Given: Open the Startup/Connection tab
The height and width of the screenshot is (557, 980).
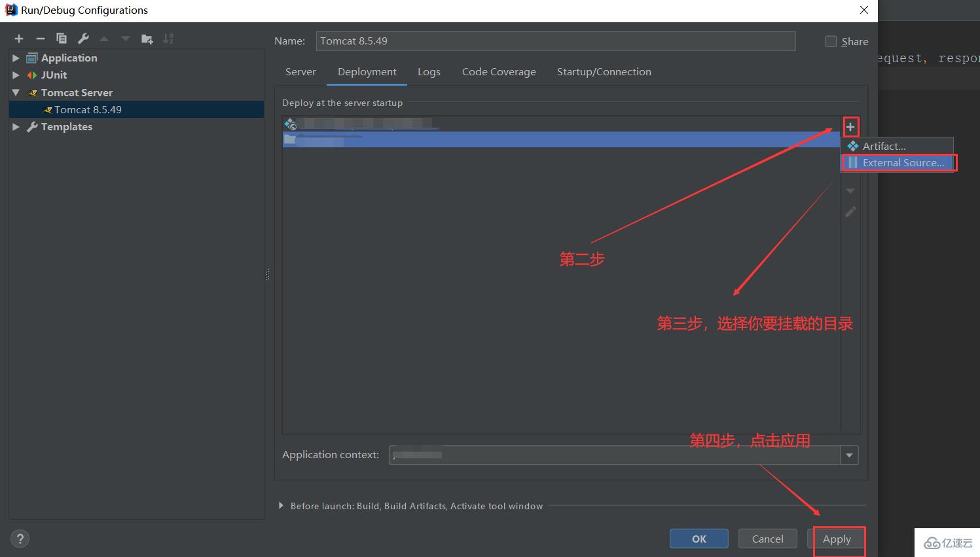Looking at the screenshot, I should 604,72.
